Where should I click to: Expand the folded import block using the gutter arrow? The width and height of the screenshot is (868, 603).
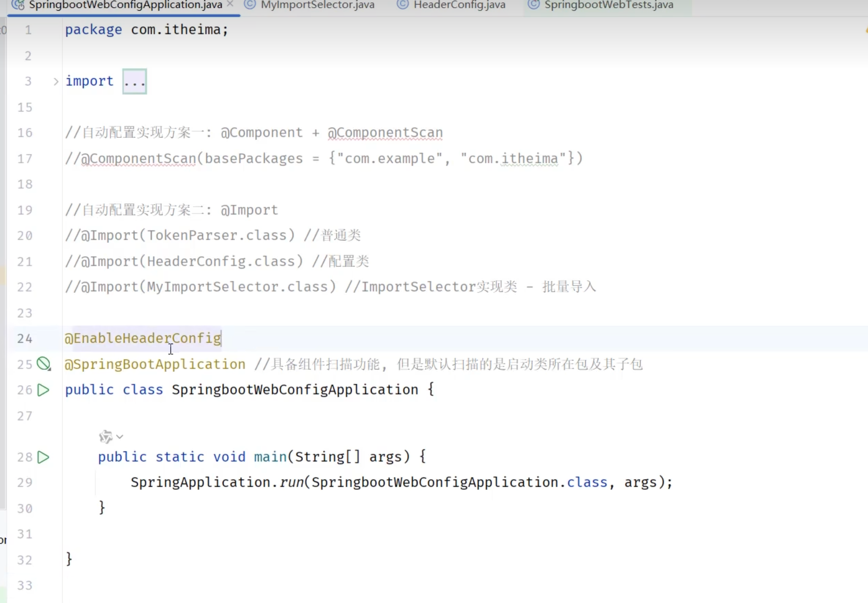point(56,81)
